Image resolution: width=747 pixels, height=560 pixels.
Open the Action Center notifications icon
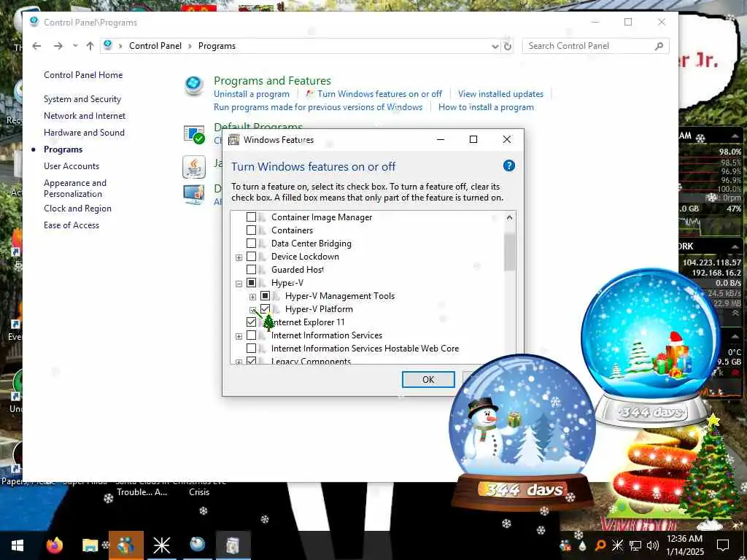tap(723, 545)
